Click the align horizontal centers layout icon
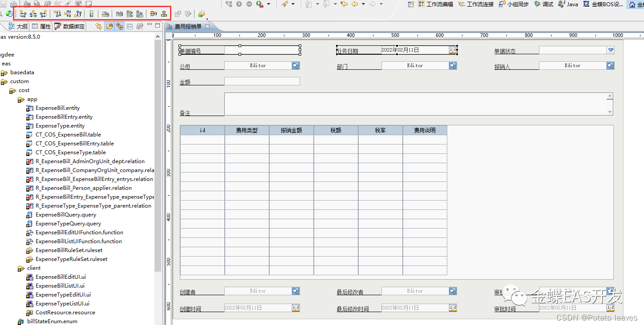The image size is (644, 325). tap(33, 14)
